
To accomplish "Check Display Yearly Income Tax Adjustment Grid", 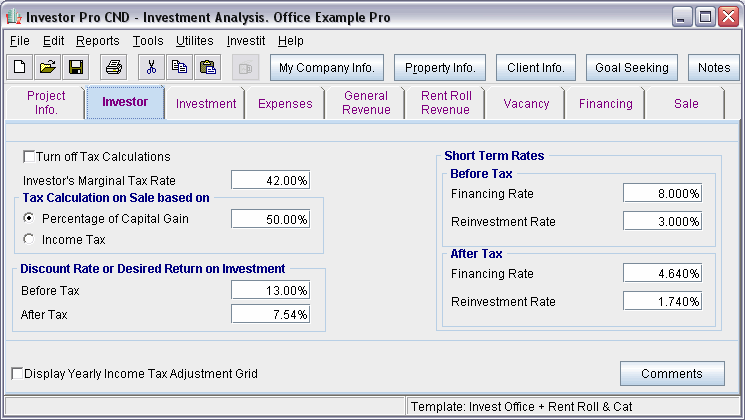I will click(18, 373).
